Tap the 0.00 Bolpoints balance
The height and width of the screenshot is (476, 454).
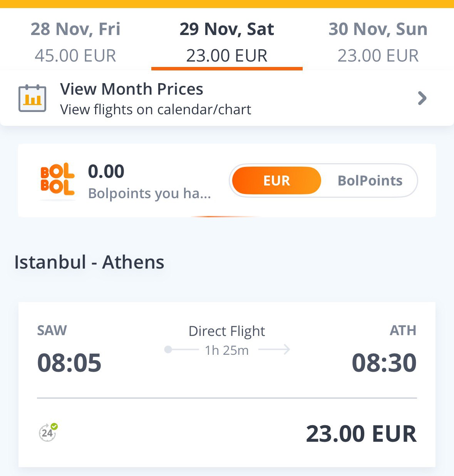coord(106,171)
